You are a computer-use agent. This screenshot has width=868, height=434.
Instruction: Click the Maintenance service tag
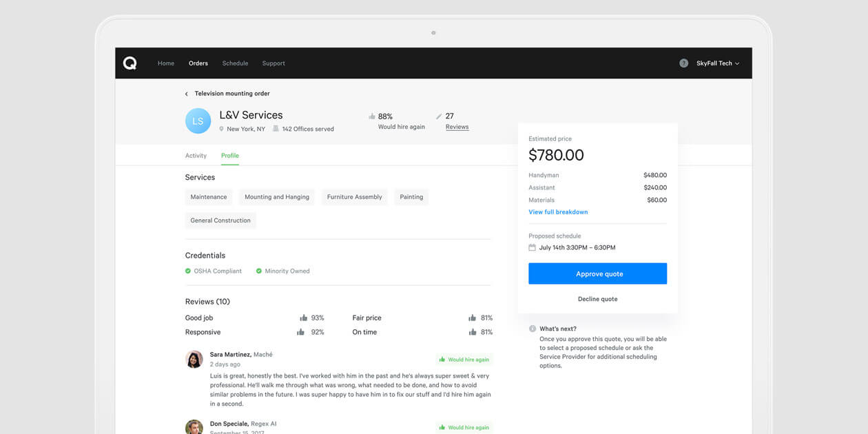click(x=209, y=197)
